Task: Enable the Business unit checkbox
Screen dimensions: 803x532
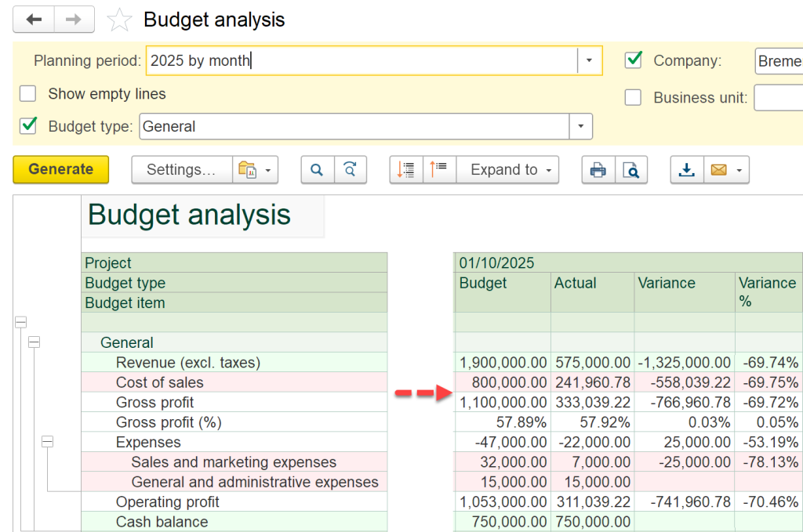Action: pyautogui.click(x=633, y=97)
